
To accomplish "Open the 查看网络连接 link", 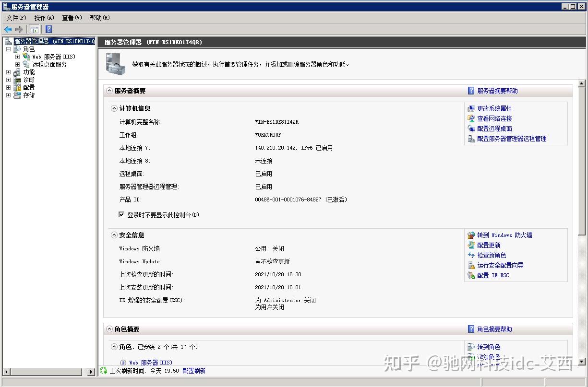I will tap(494, 118).
